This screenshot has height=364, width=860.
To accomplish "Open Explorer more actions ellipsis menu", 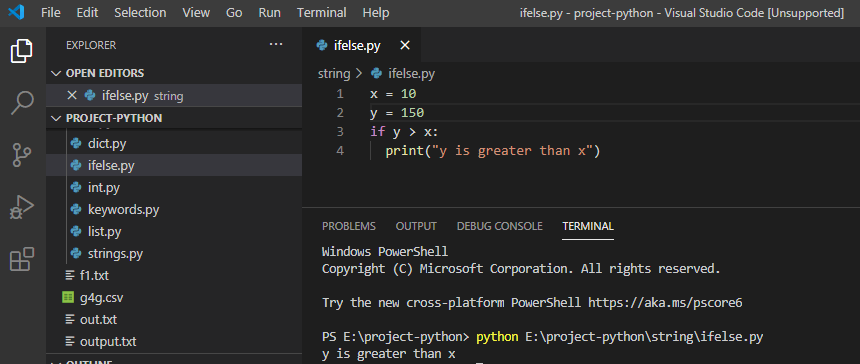I will coord(276,45).
